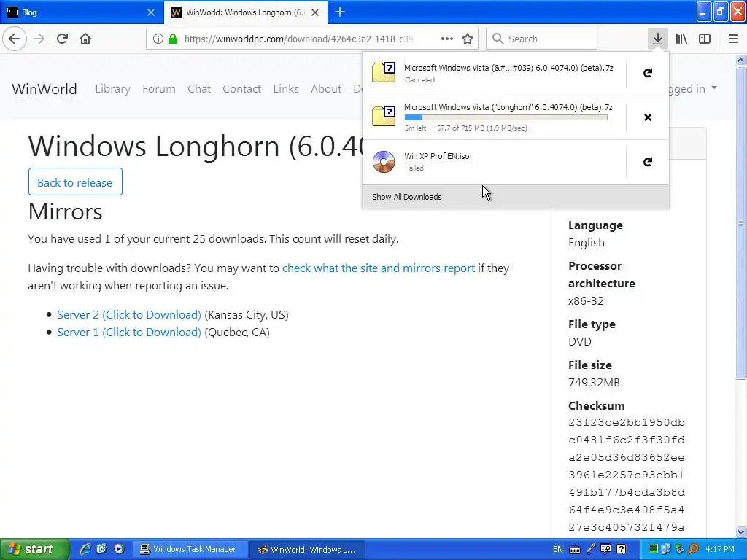Screen dimensions: 747x560
Task: Switch to Windows Task Manager taskbar button
Action: [x=189, y=549]
